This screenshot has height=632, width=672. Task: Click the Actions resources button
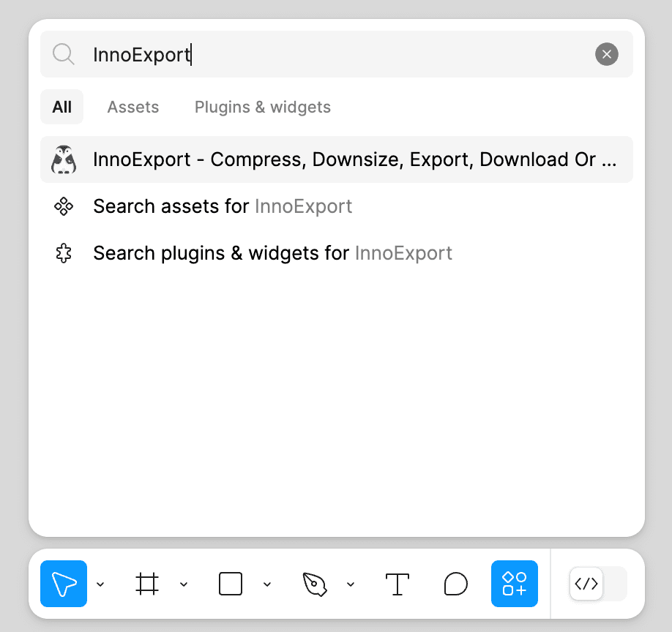coord(515,584)
